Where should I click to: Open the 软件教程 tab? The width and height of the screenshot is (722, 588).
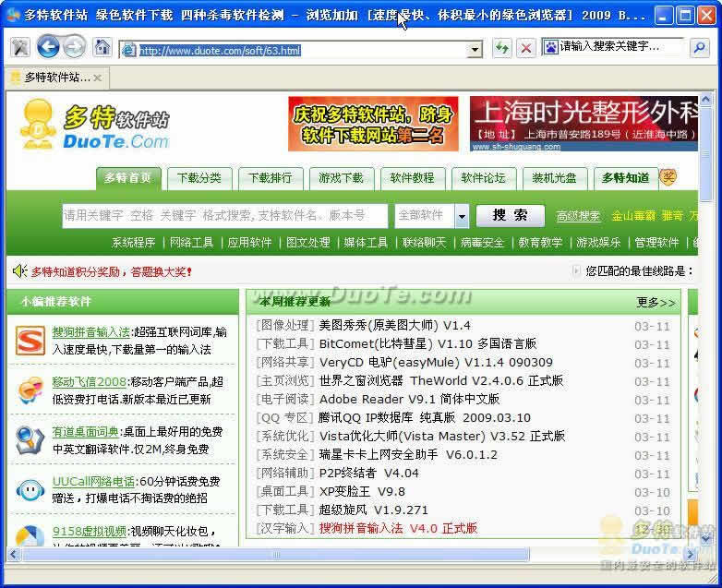click(412, 178)
